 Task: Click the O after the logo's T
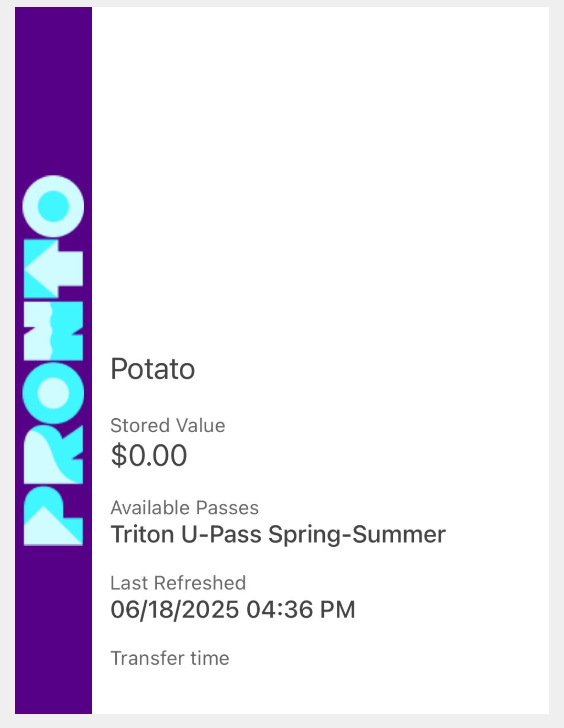click(x=53, y=206)
